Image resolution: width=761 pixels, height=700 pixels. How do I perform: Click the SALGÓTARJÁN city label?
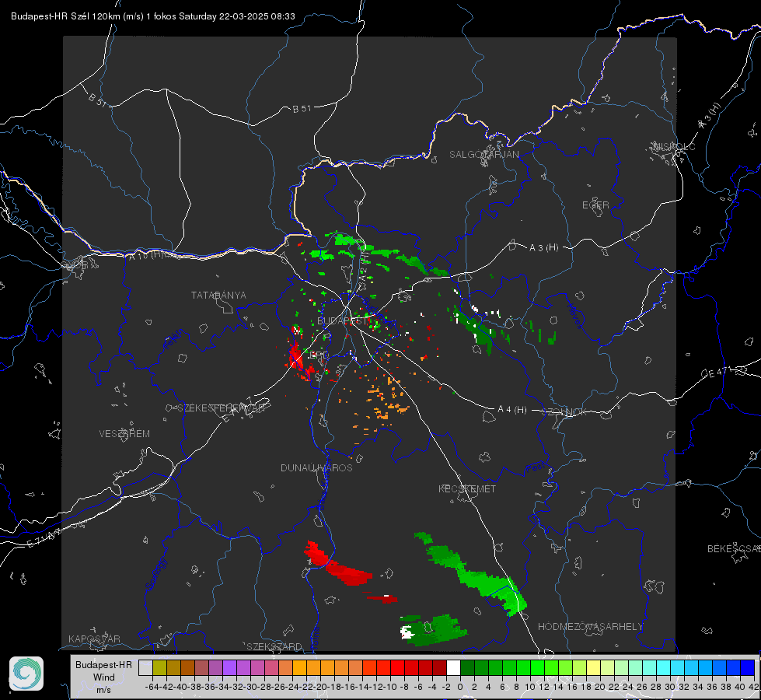click(x=483, y=155)
